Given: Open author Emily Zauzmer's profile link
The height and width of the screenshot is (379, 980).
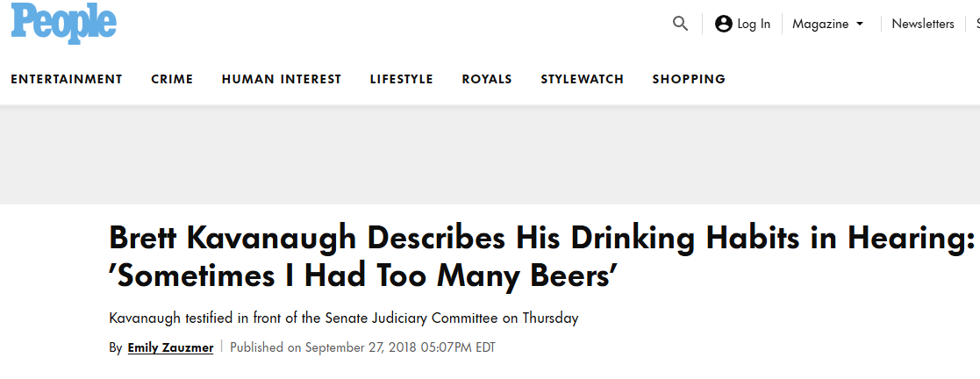Looking at the screenshot, I should 170,347.
